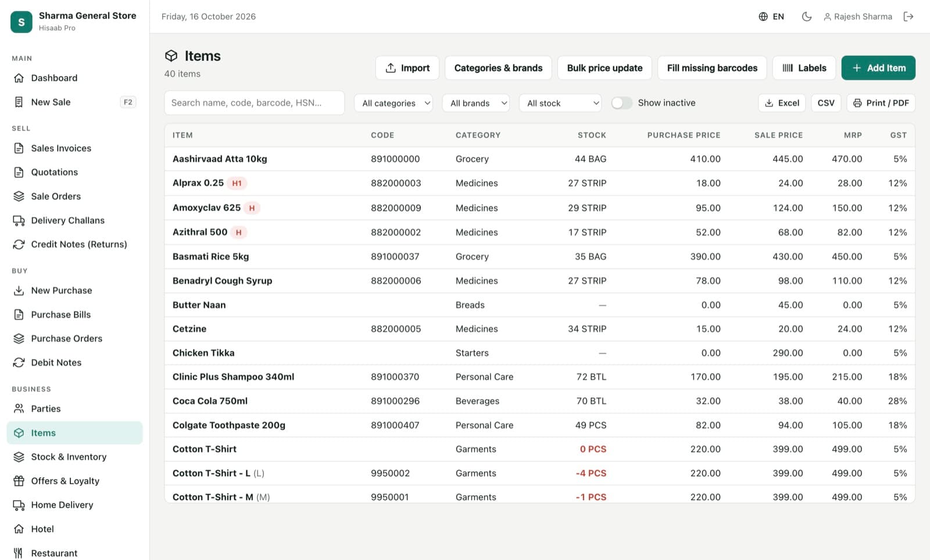Open language globe EN selector

click(771, 17)
